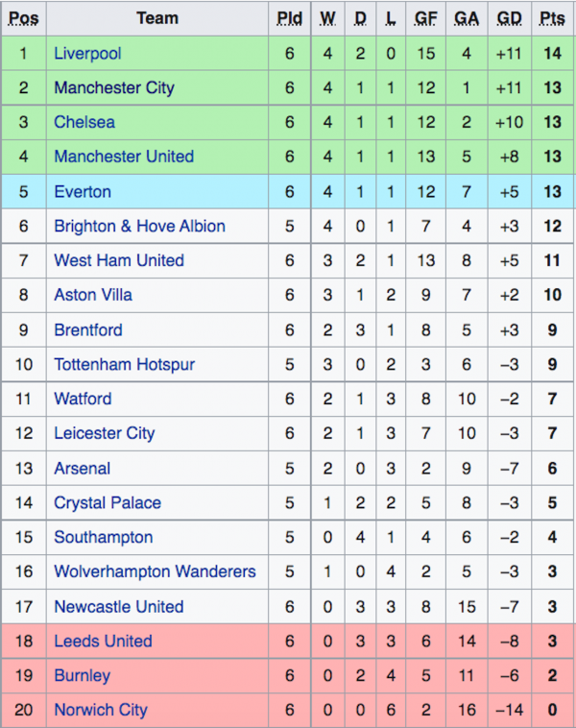The width and height of the screenshot is (576, 728).
Task: Open the Manchester City team link
Action: [x=114, y=87]
